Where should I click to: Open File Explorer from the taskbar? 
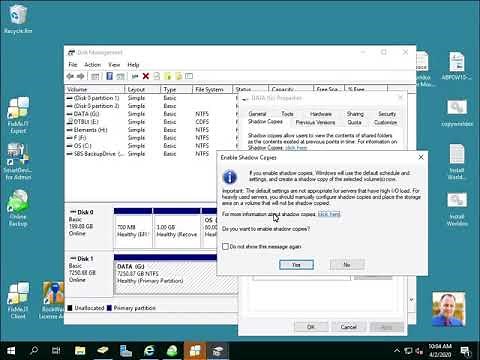[x=80, y=351]
